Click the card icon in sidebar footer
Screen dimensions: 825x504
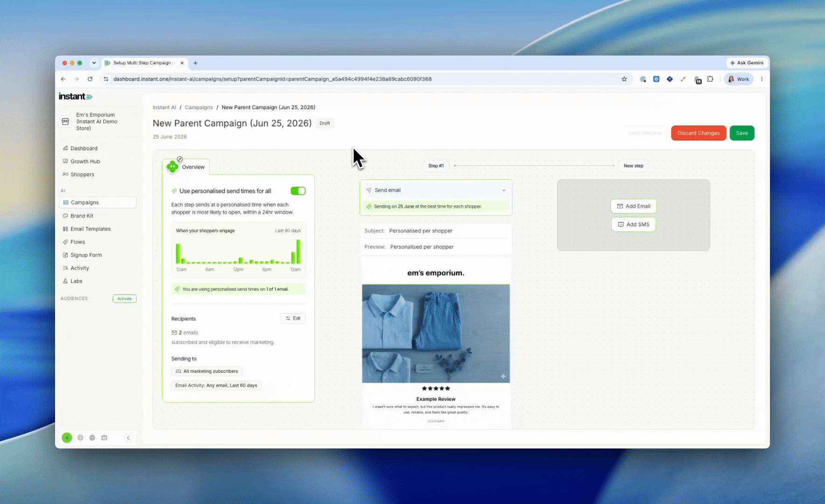tap(104, 438)
